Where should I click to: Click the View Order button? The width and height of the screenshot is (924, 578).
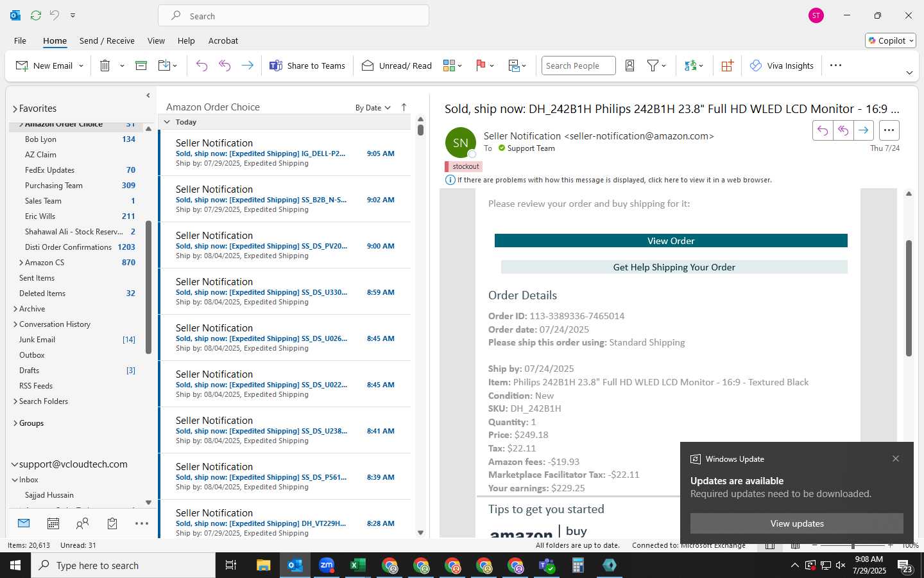[671, 241]
